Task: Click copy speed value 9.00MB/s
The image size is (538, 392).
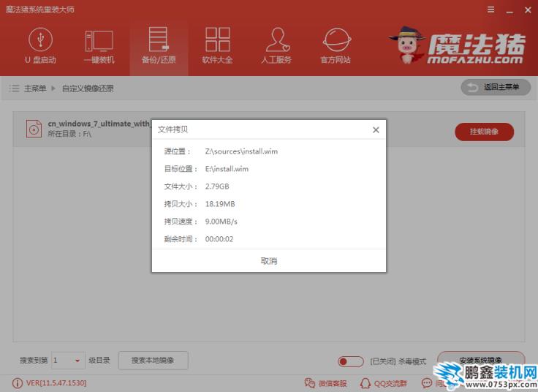Action: pyautogui.click(x=221, y=222)
